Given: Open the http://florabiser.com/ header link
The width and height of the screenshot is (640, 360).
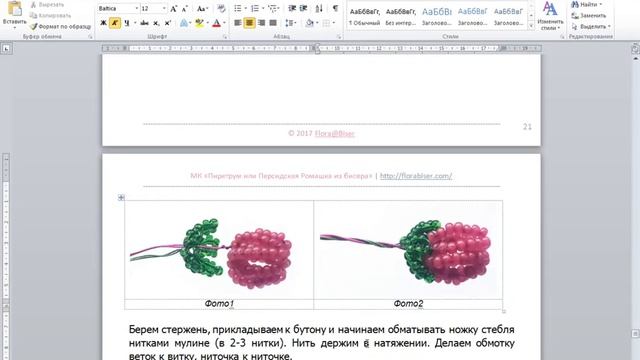Looking at the screenshot, I should coord(416,176).
